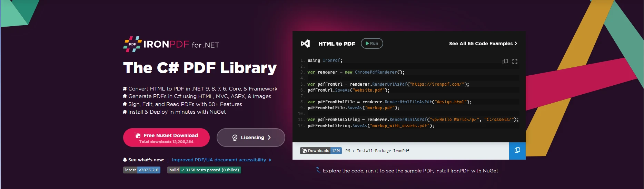Click the ironpdf.com URL string in code line 5
Viewport: 644px width, 189px height.
437,84
